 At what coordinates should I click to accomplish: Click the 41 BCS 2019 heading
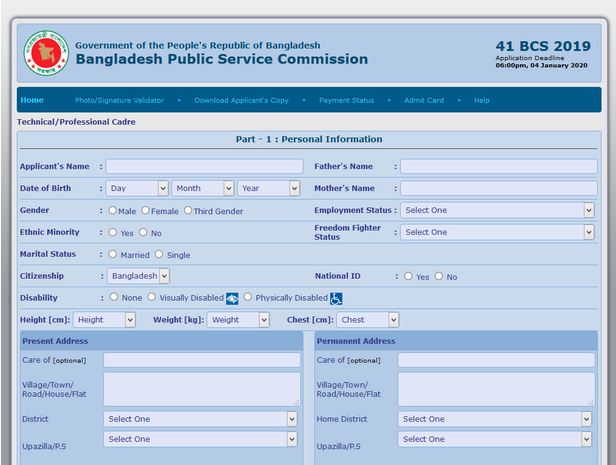point(543,46)
